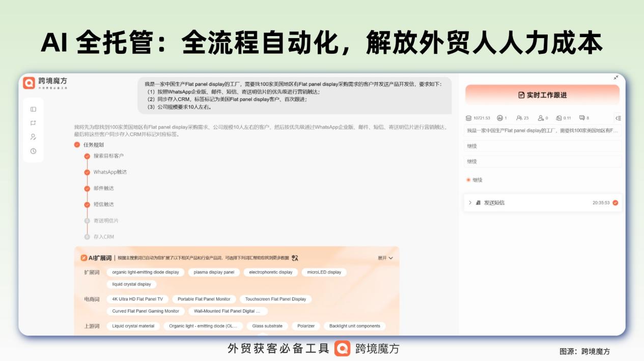Select the liquid crystal display tag
This screenshot has width=644, height=361.
132,285
